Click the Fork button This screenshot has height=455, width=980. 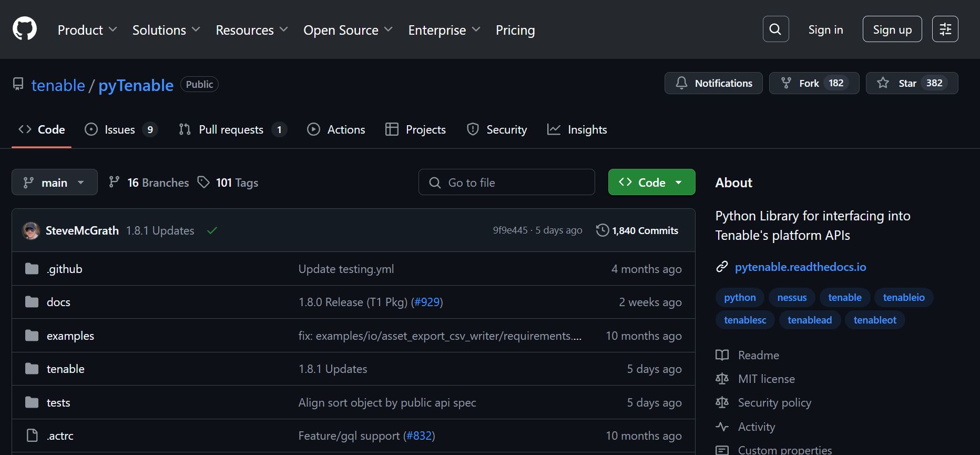814,83
